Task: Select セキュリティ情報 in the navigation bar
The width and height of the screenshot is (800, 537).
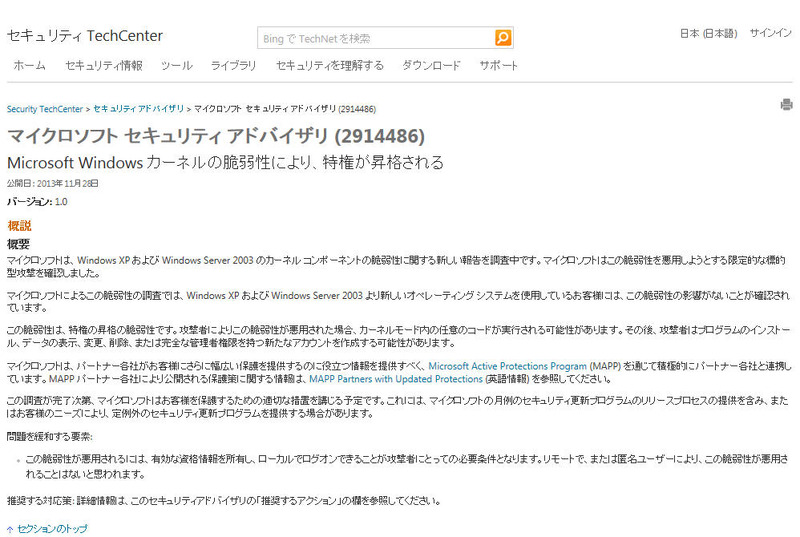Action: [x=103, y=66]
